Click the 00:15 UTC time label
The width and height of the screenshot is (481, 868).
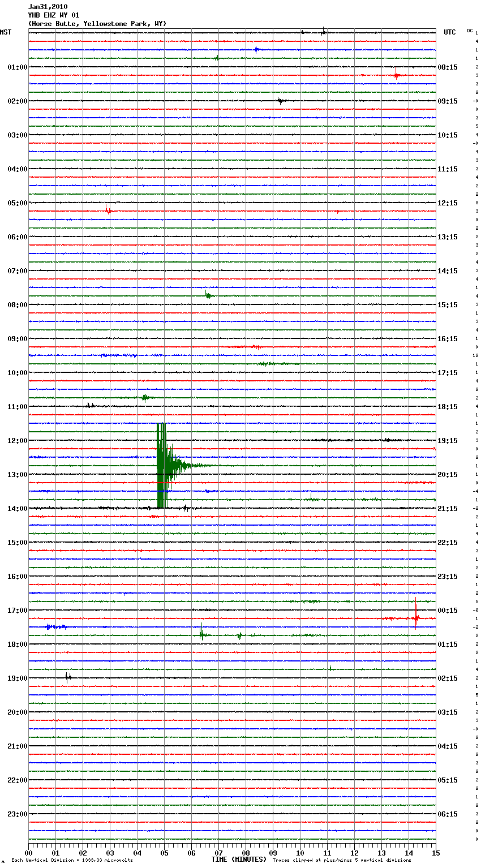pyautogui.click(x=448, y=611)
